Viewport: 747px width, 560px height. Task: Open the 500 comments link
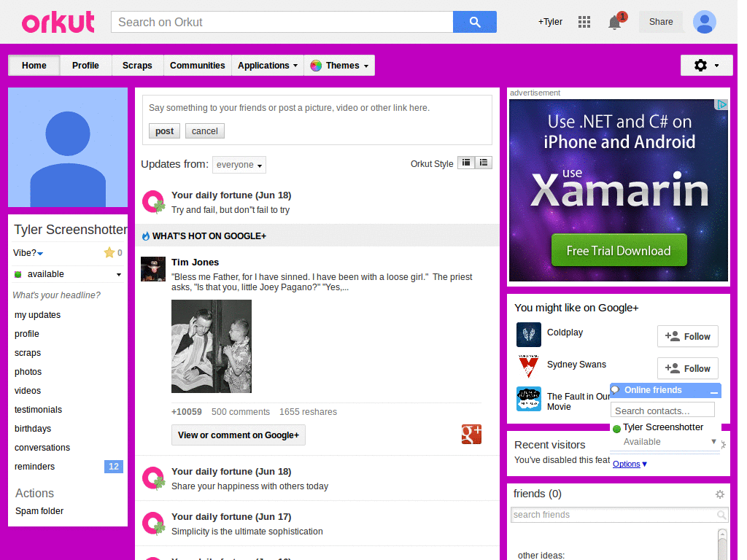tap(241, 412)
